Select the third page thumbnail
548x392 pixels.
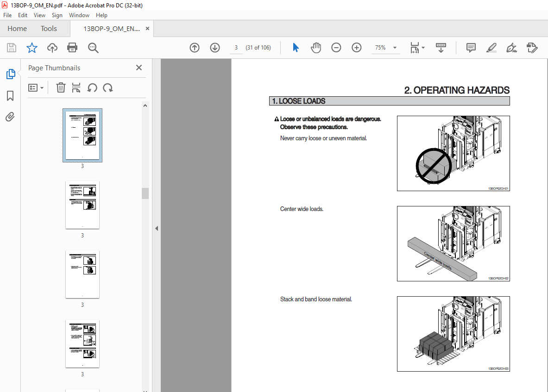coord(82,274)
